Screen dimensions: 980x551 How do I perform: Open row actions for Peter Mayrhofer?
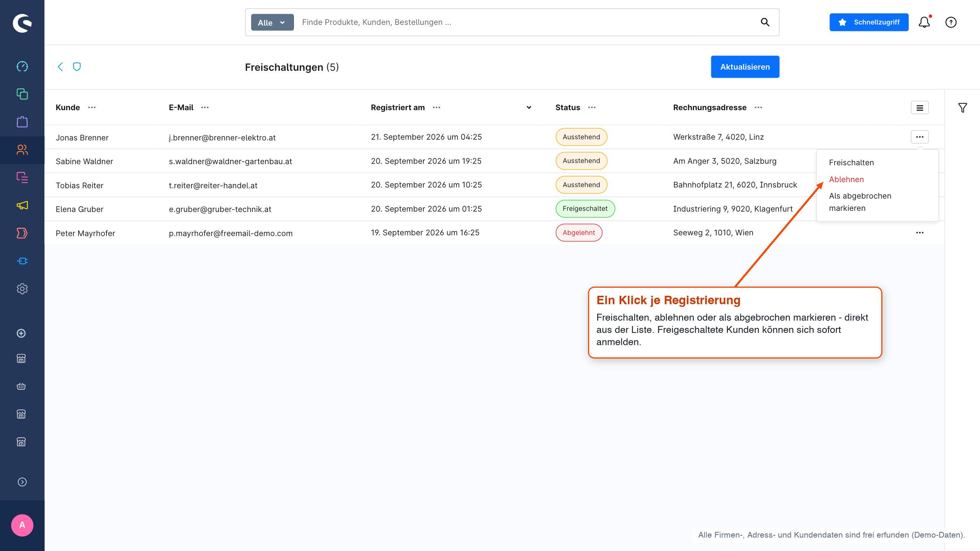(x=920, y=233)
